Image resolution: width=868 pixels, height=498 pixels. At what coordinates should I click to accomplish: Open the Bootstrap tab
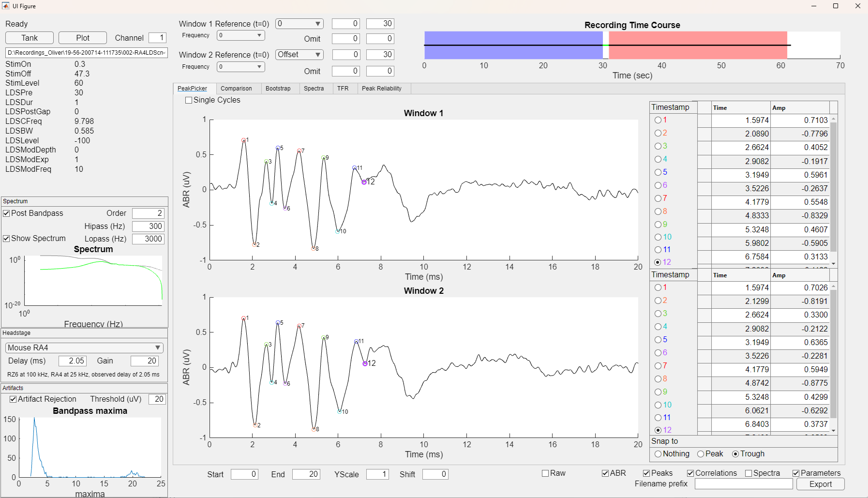click(279, 88)
